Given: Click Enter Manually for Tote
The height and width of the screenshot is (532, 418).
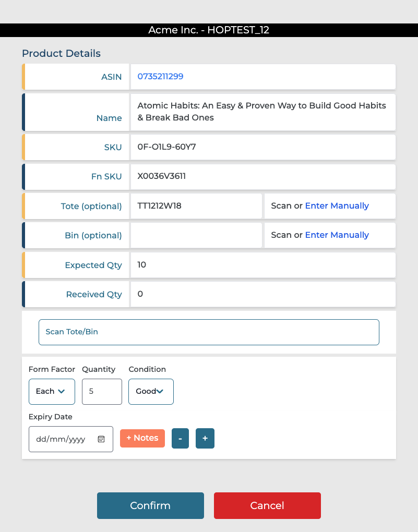Looking at the screenshot, I should pos(337,206).
